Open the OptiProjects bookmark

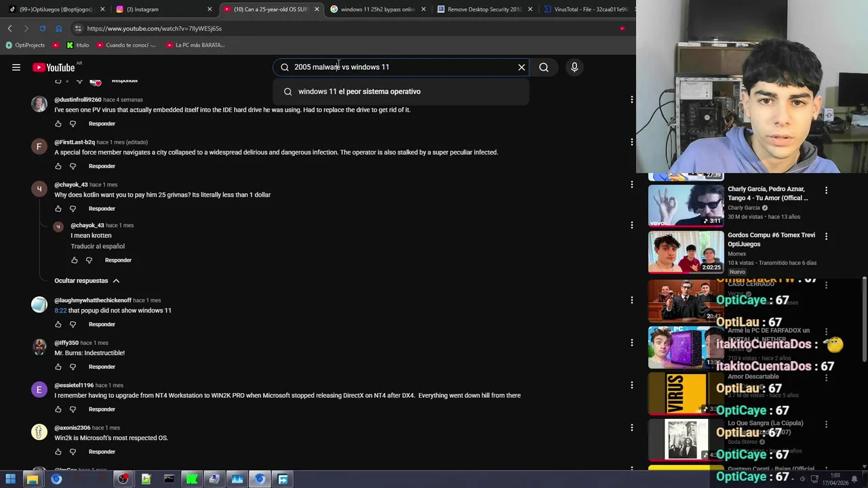point(25,45)
